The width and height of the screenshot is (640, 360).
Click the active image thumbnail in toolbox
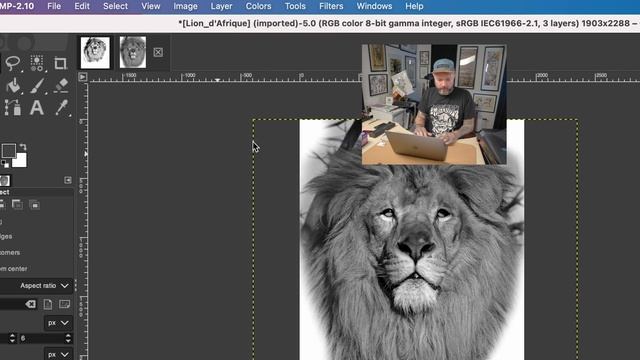[5, 180]
